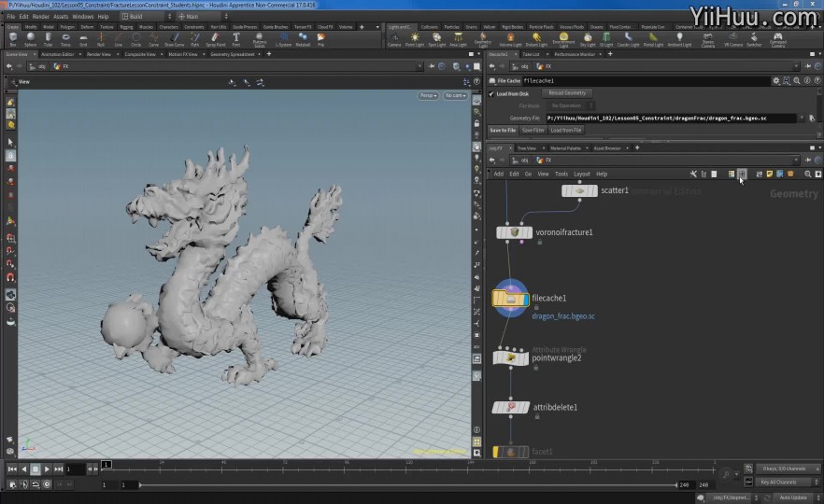
Task: Add an Area Light from shelf
Action: tap(458, 39)
